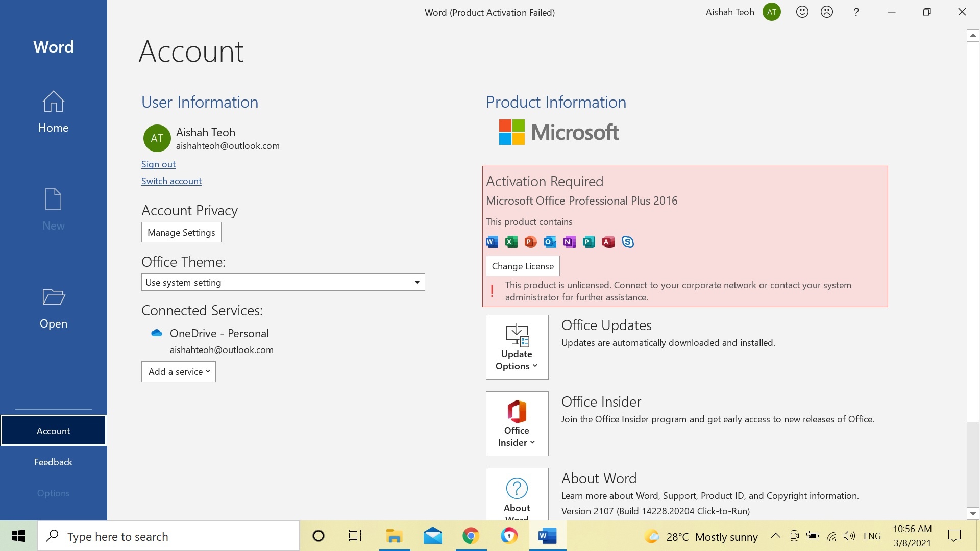This screenshot has width=980, height=551.
Task: Send a frown feedback face icon
Action: click(827, 12)
